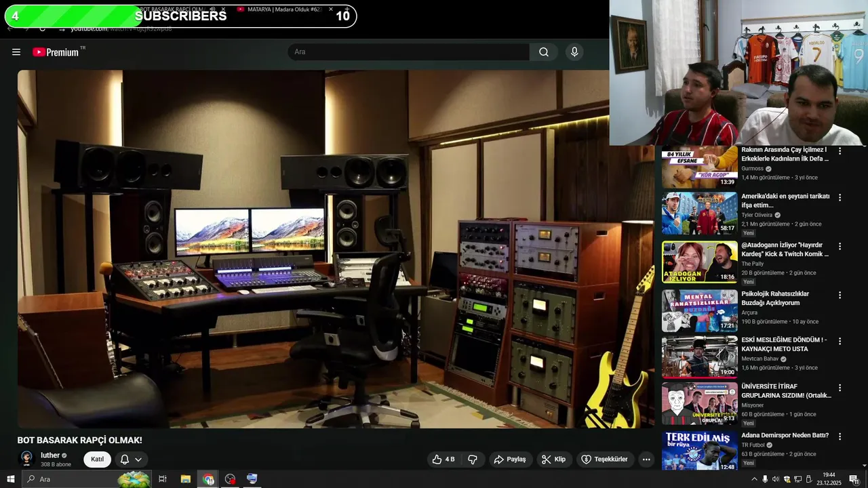Switch to Chrome in the taskbar
The width and height of the screenshot is (868, 488).
(x=208, y=479)
